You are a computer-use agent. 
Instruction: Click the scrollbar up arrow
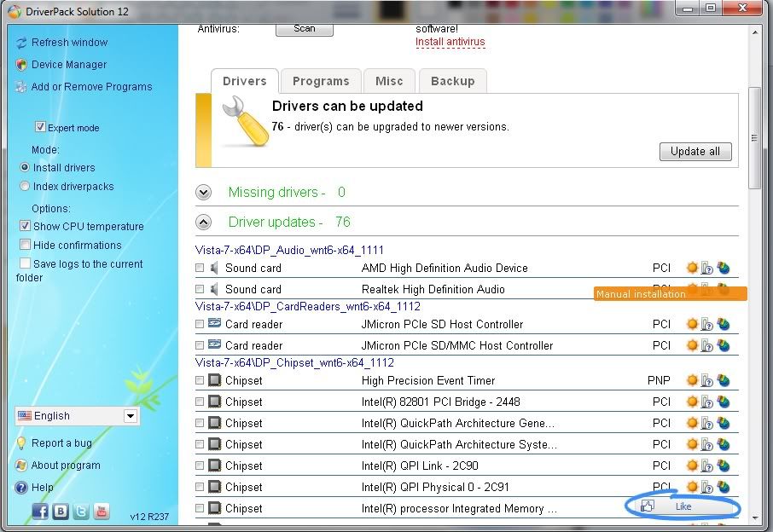755,32
